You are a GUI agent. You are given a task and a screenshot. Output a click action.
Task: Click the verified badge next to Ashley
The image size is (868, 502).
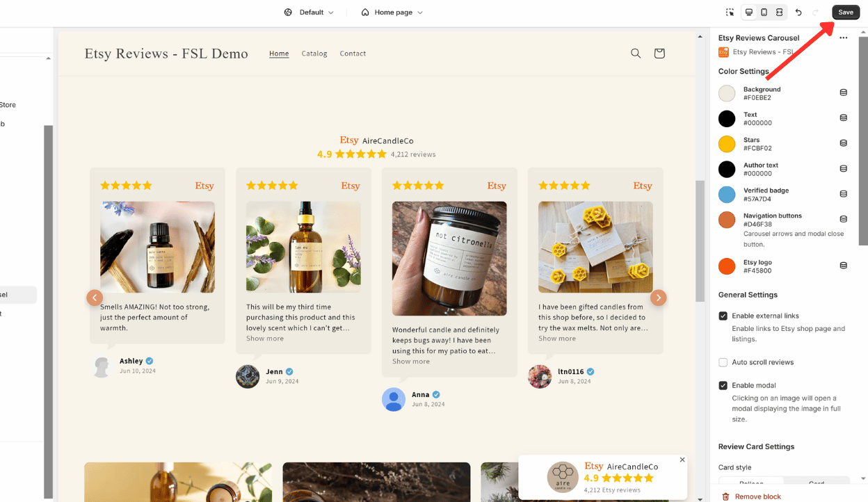click(150, 361)
